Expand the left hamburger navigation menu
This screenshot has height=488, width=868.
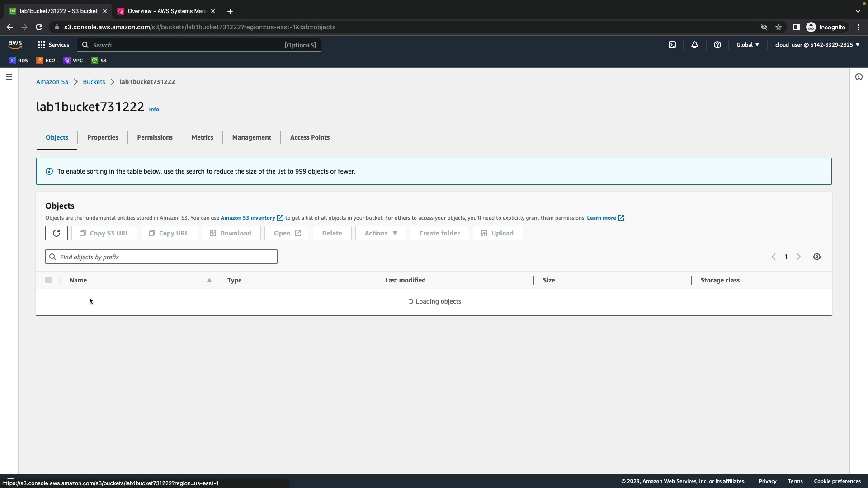(9, 77)
